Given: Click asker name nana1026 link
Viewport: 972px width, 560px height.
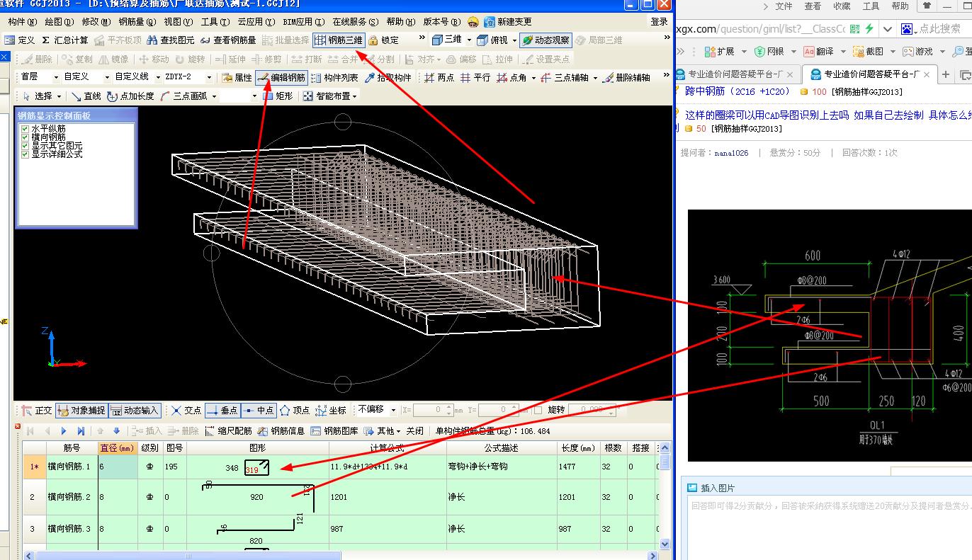Looking at the screenshot, I should pyautogui.click(x=731, y=152).
